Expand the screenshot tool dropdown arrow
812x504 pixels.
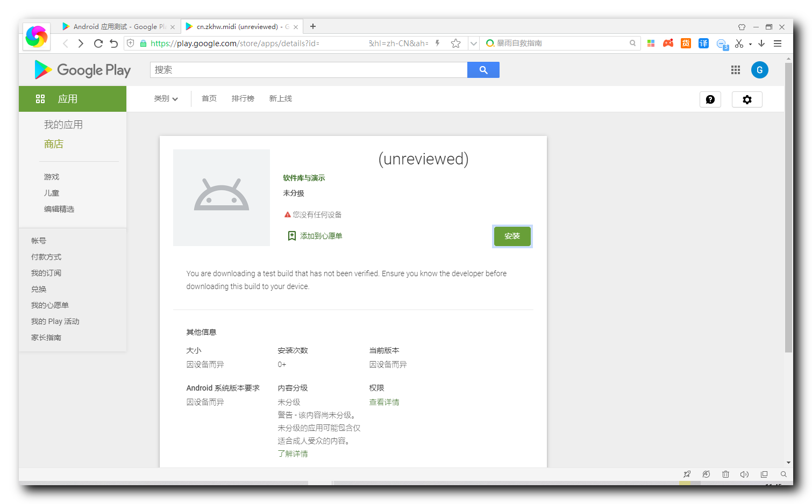point(750,44)
